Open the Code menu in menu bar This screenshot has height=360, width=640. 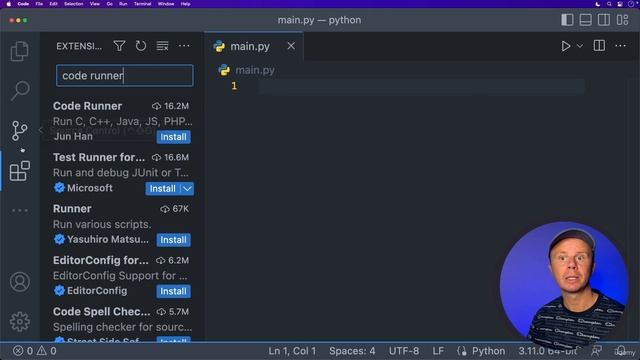[23, 4]
